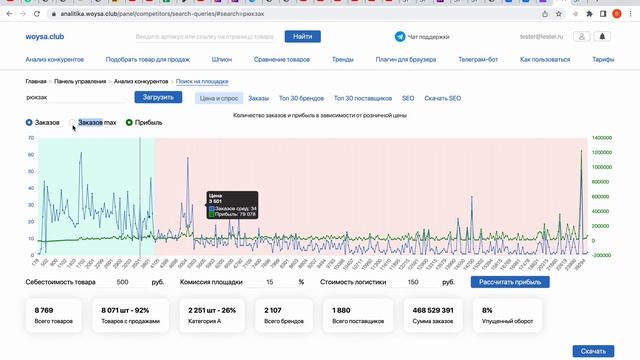The width and height of the screenshot is (640, 360).
Task: Switch to the Топ 30 поставщиков tab
Action: (363, 98)
